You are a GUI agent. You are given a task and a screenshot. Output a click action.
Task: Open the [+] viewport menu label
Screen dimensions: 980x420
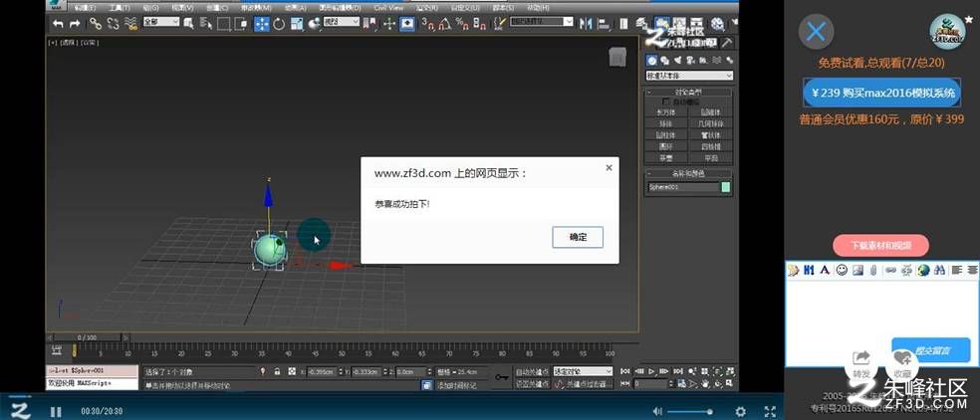[53, 43]
